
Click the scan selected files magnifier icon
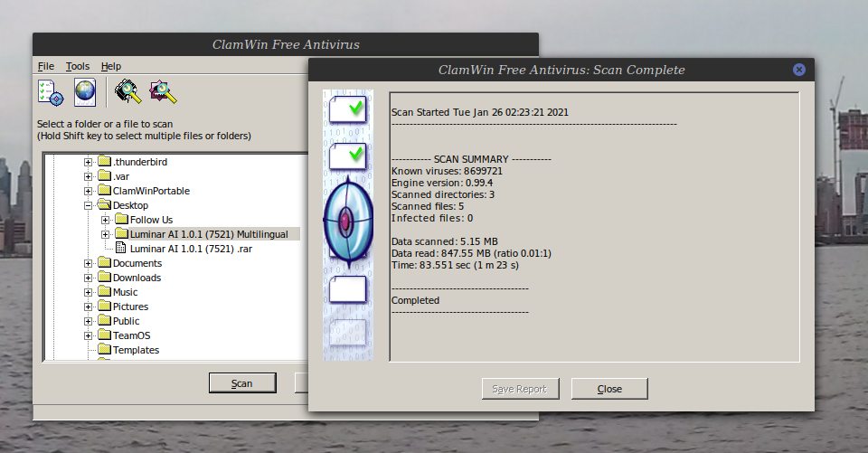point(164,92)
